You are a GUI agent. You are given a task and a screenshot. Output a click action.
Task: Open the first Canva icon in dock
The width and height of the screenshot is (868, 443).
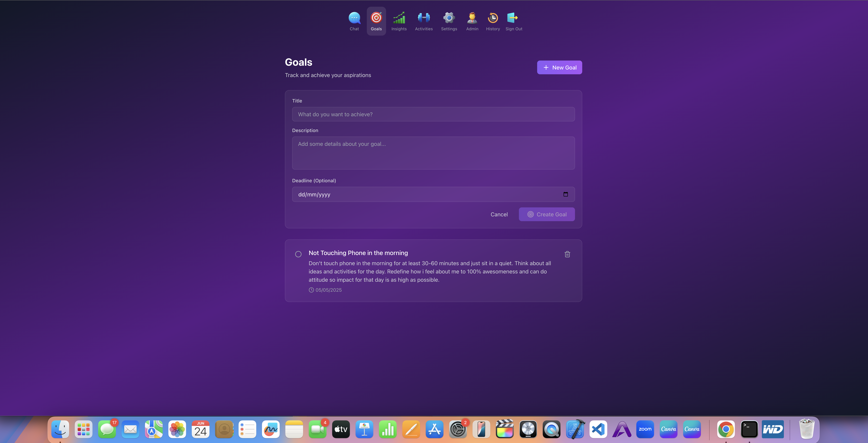point(669,429)
